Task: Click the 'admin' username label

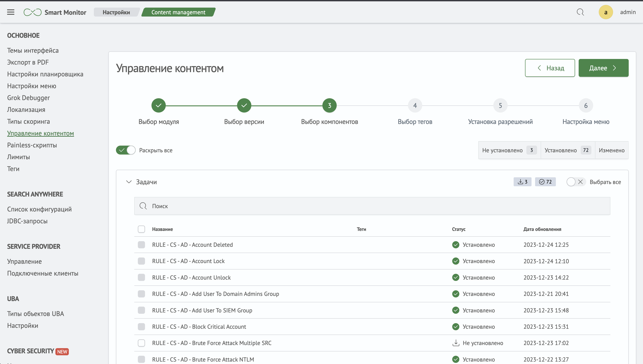Action: coord(628,12)
